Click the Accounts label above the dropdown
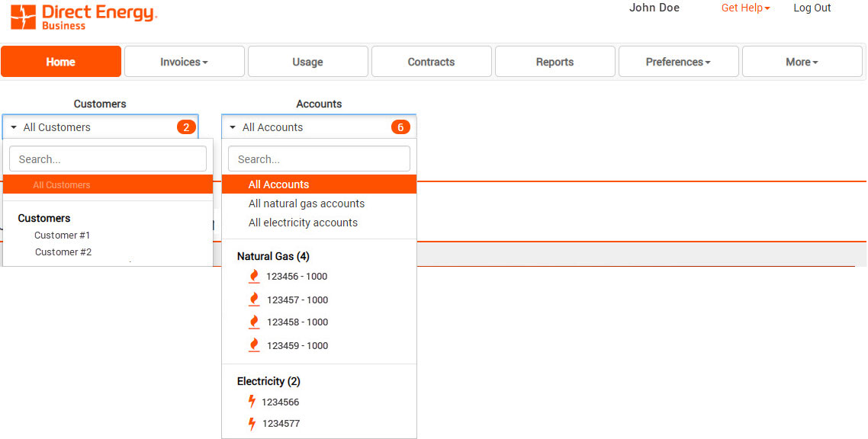Viewport: 868px width, 439px height. pyautogui.click(x=319, y=104)
